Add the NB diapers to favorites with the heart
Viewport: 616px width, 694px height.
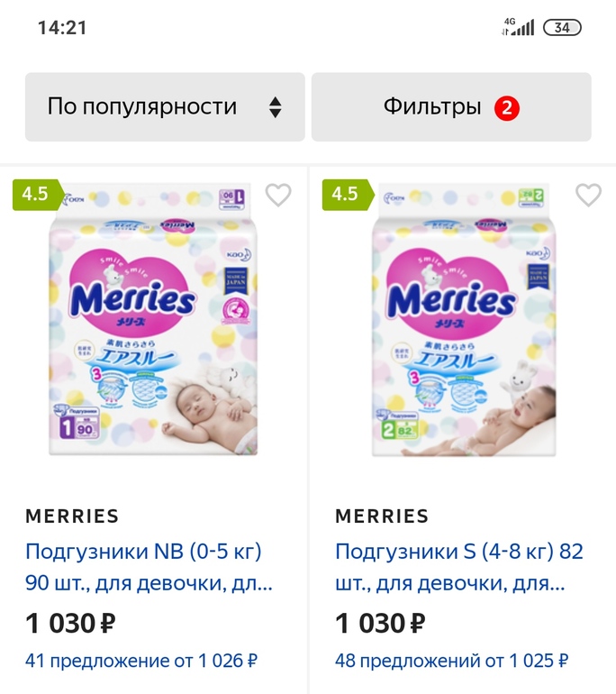278,195
